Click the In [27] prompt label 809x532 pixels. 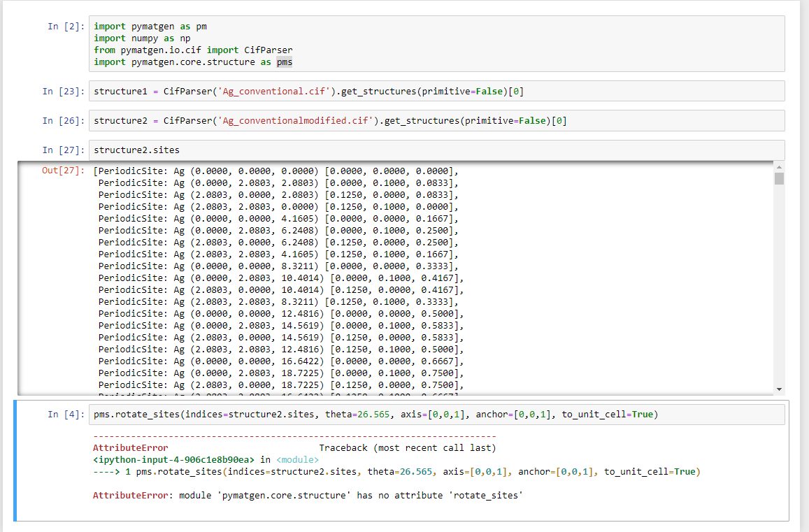(x=64, y=150)
